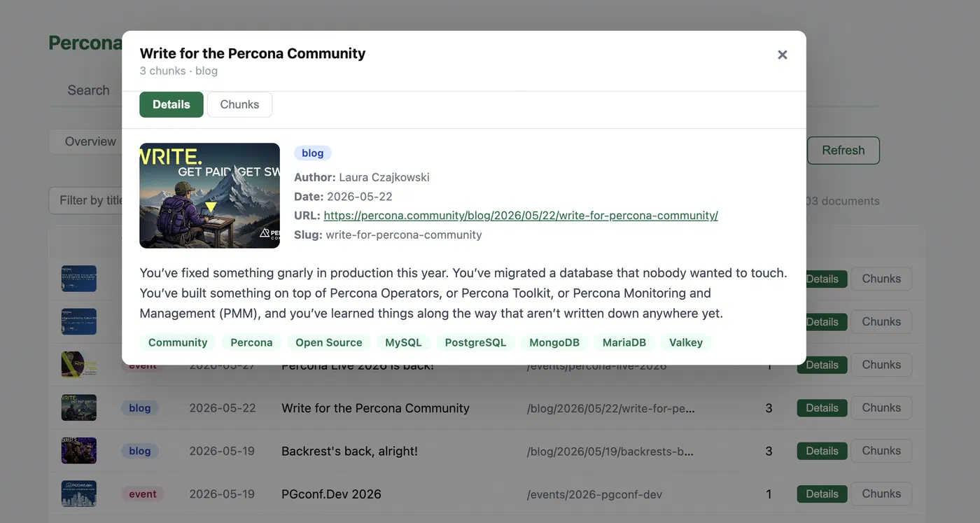The height and width of the screenshot is (523, 980).
Task: Click thumbnail of Backrest's back, alright! row
Action: [x=78, y=451]
